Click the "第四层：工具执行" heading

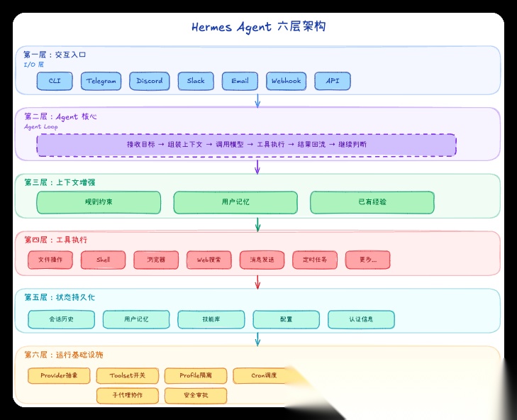coord(56,240)
